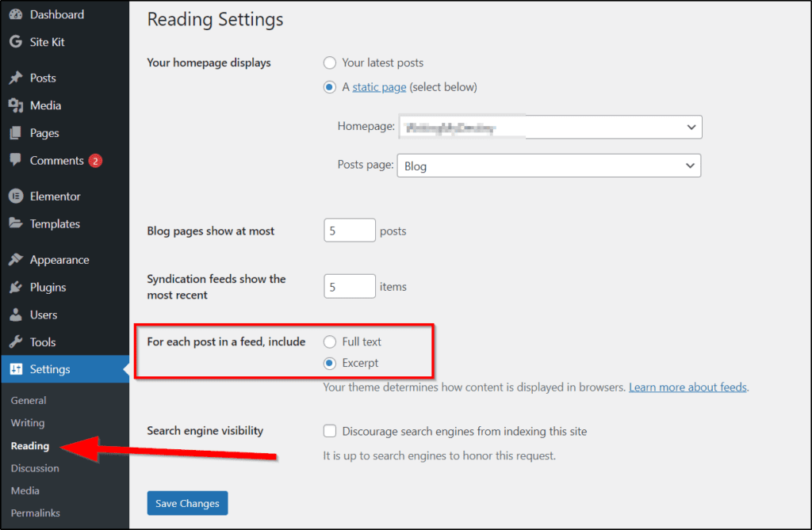Viewport: 812px width, 530px height.
Task: Expand the Settings submenu
Action: coord(48,368)
